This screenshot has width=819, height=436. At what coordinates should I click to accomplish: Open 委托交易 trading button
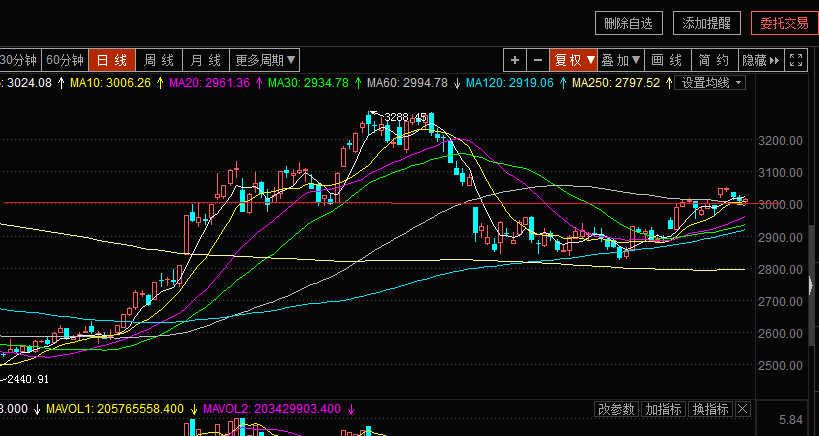tap(783, 23)
